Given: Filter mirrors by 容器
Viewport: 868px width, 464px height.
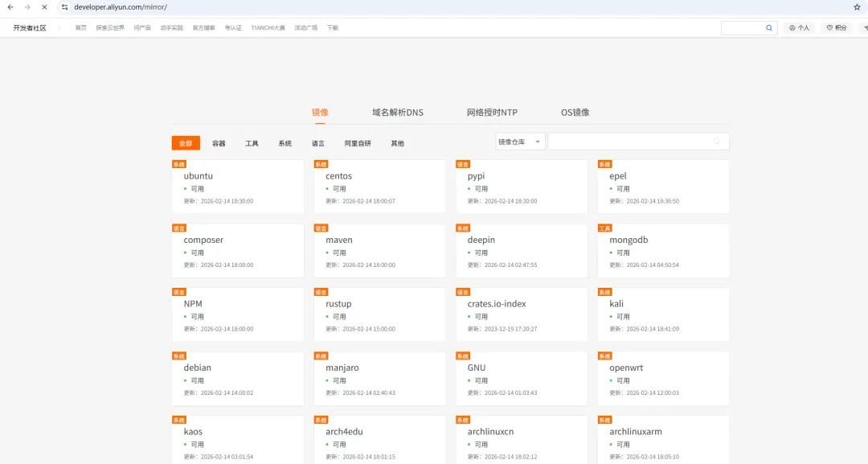Looking at the screenshot, I should [x=219, y=143].
